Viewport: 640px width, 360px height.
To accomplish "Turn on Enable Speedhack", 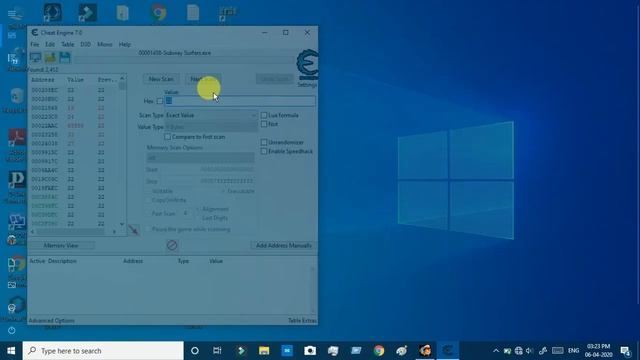I will (x=264, y=151).
